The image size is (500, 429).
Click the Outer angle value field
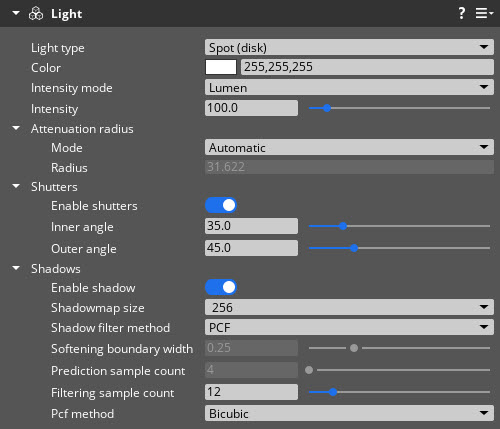pos(251,248)
